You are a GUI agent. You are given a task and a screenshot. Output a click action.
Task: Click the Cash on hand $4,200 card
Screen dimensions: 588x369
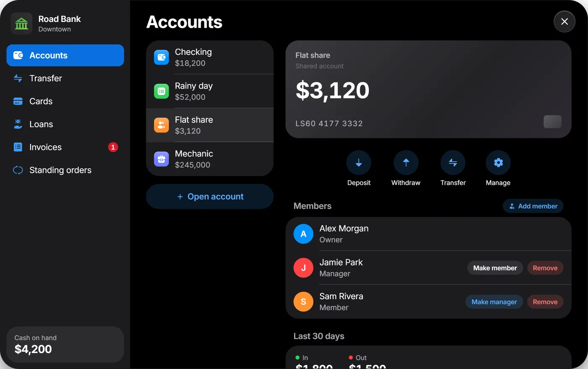[x=65, y=345]
